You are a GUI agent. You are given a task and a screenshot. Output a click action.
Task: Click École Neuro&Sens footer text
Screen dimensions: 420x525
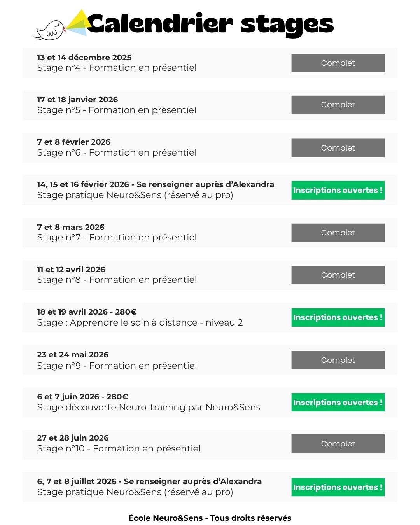[210, 518]
